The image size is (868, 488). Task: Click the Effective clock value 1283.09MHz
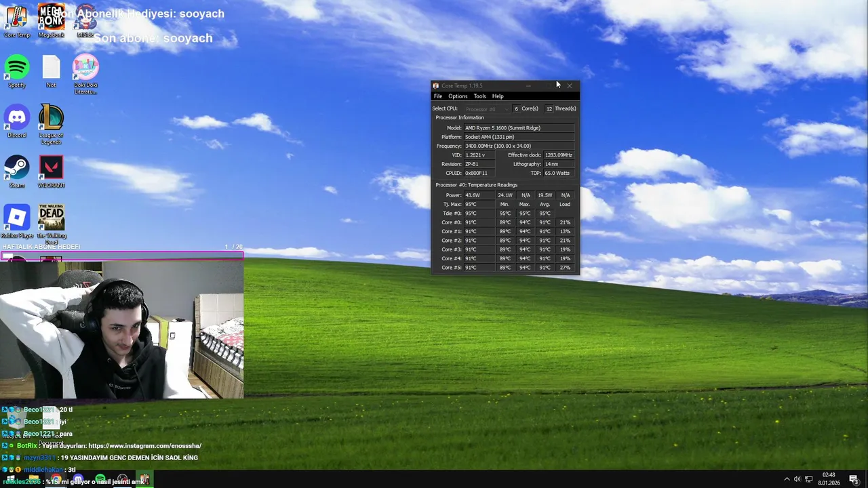pos(559,155)
